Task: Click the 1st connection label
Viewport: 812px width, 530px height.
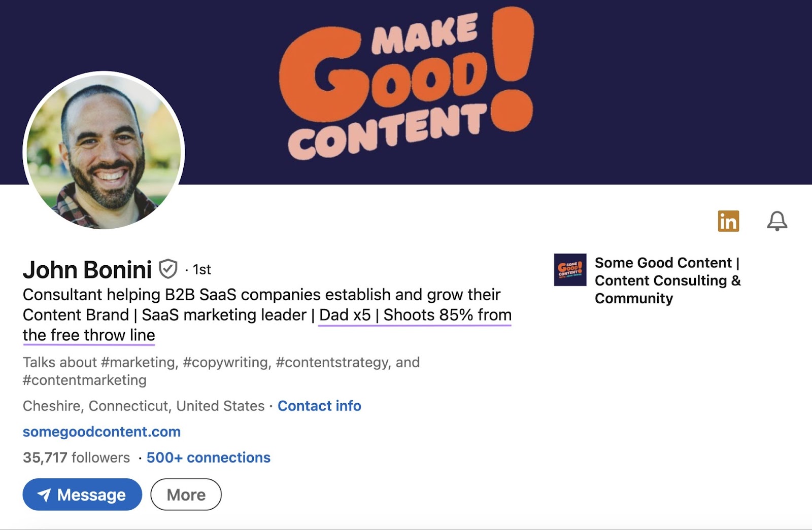Action: [x=201, y=270]
